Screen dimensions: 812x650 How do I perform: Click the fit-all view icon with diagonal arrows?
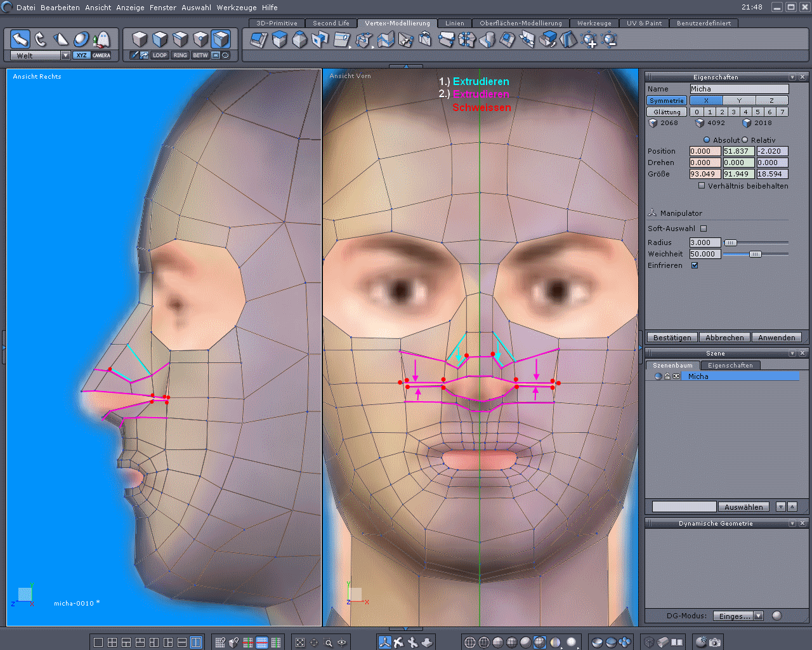[300, 642]
